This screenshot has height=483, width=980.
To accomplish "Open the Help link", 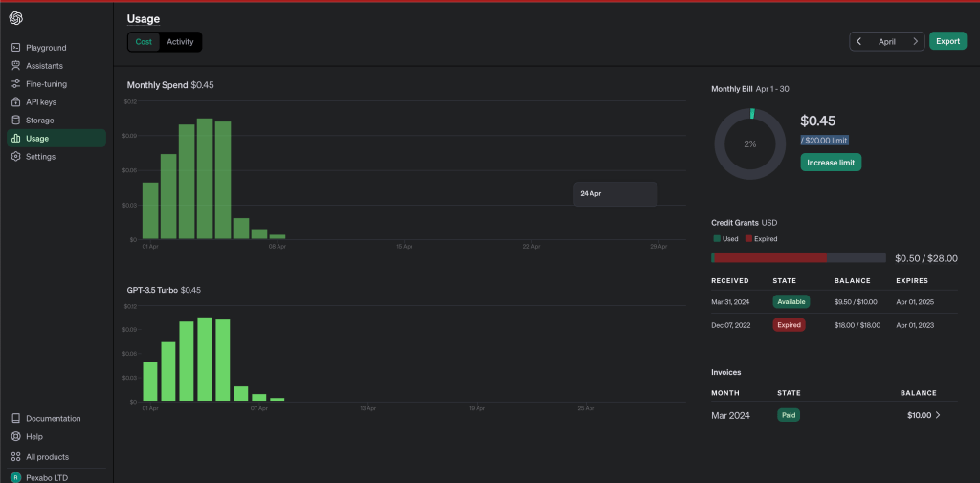I will [x=34, y=436].
